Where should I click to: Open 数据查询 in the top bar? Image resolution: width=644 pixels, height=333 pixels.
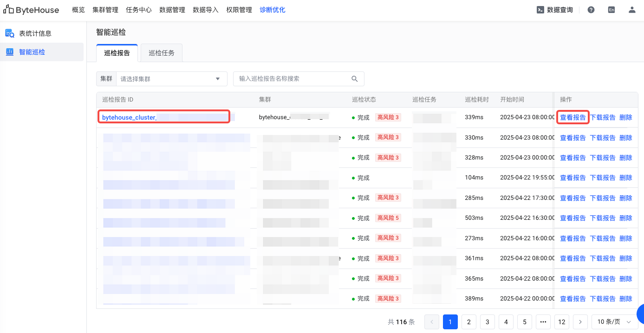pos(554,10)
